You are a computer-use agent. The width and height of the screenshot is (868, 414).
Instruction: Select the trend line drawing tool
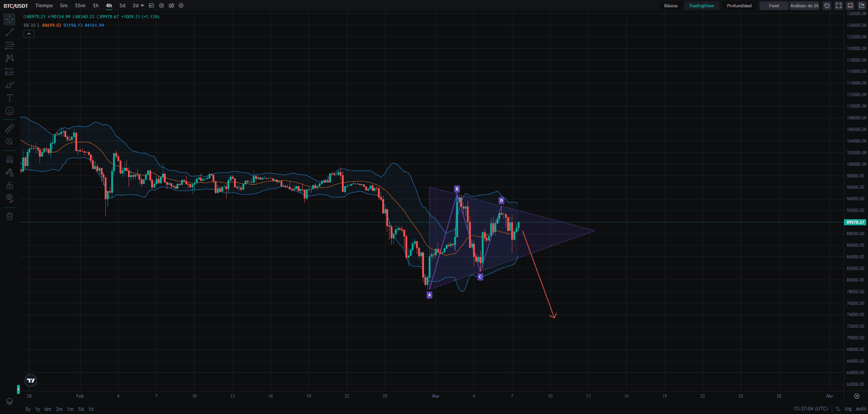coord(10,32)
